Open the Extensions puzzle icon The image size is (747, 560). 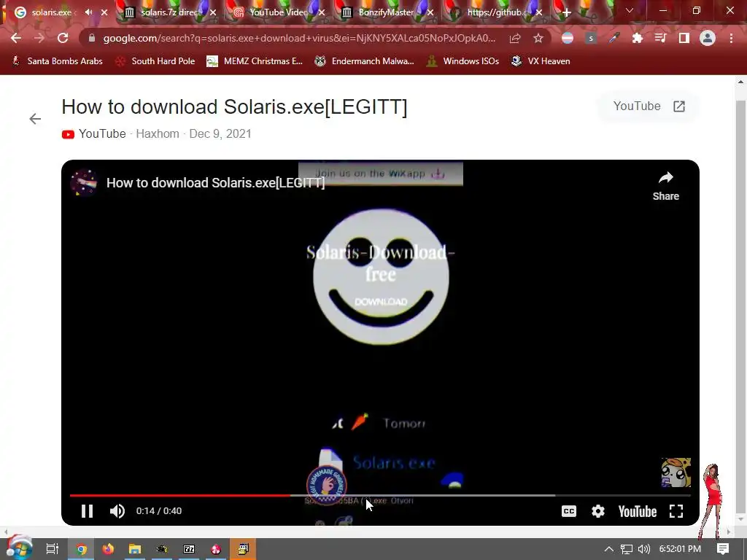(638, 38)
